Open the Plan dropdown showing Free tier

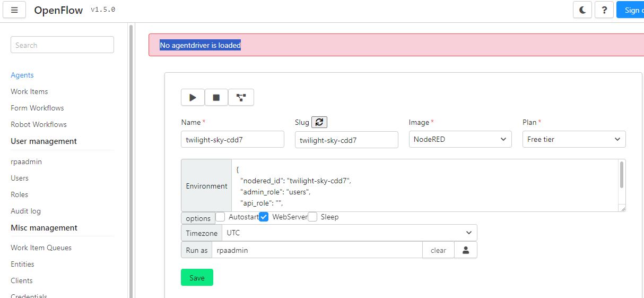(574, 139)
